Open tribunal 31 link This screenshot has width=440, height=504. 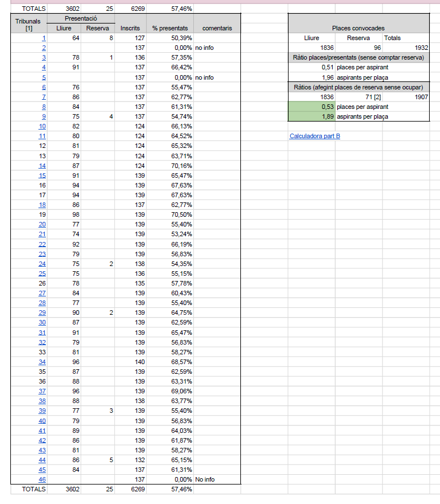(x=42, y=333)
